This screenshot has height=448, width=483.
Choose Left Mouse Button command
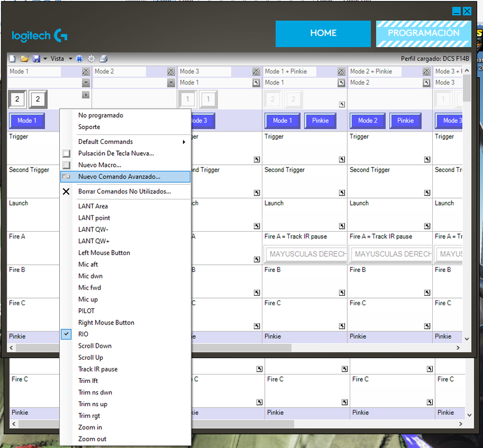(x=126, y=253)
